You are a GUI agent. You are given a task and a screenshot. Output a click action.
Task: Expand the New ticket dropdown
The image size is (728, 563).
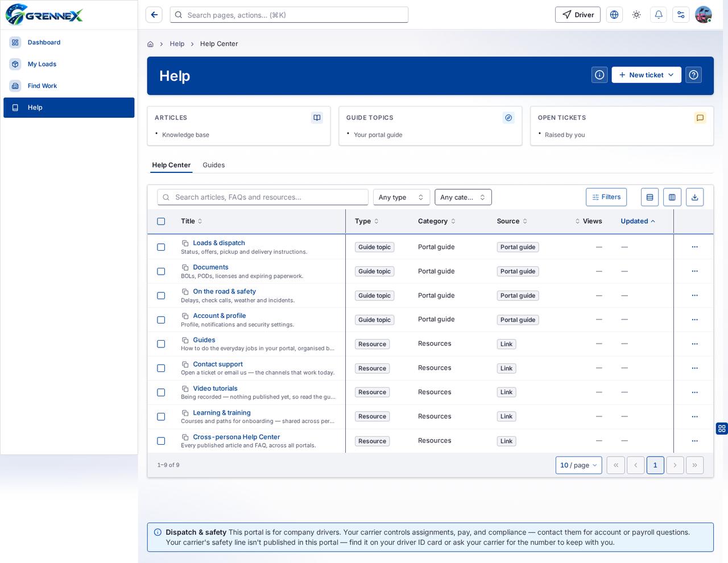[x=646, y=75]
